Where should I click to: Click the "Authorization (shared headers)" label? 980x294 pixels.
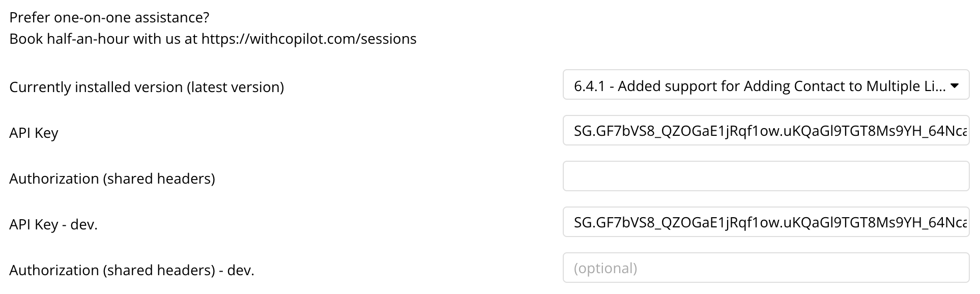coord(112,179)
